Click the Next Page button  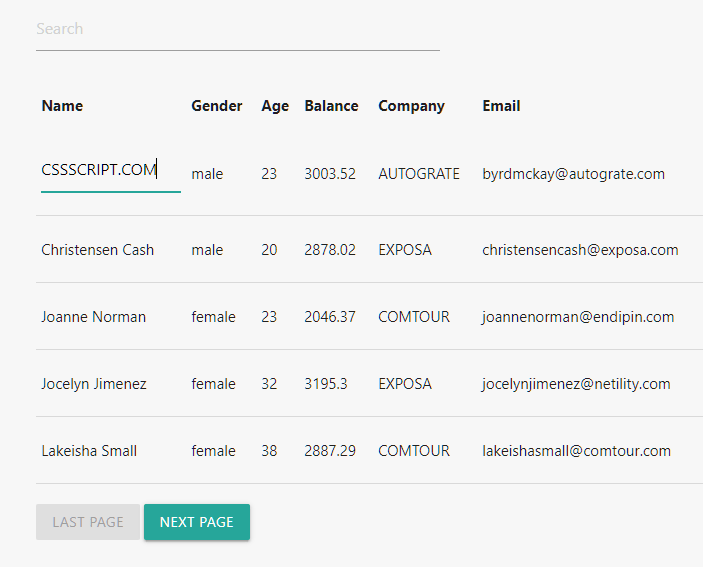(197, 522)
